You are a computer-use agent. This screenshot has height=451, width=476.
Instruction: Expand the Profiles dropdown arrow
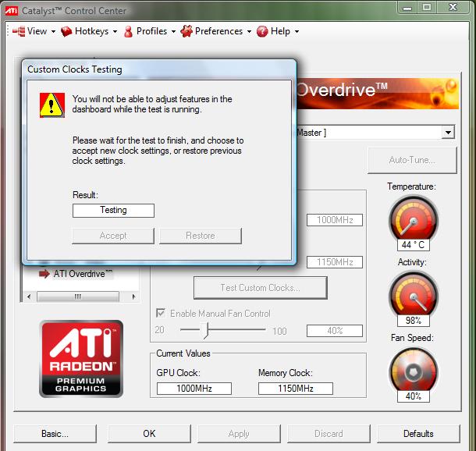point(173,31)
